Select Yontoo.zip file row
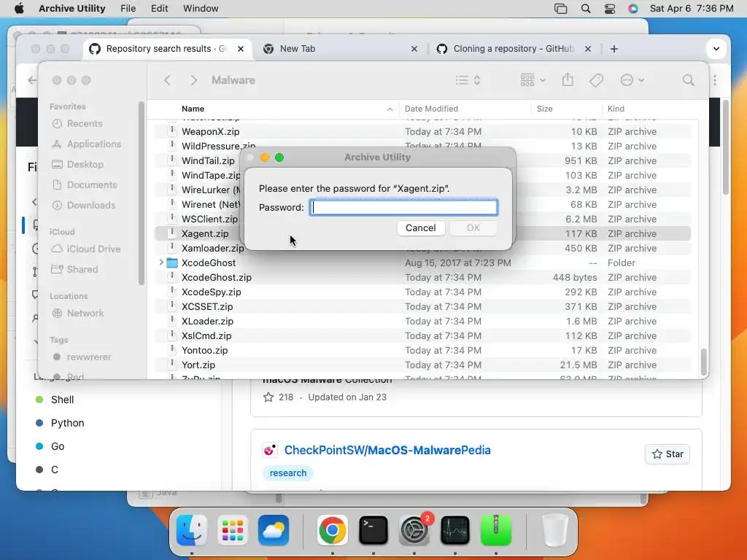The image size is (747, 560). (422, 351)
